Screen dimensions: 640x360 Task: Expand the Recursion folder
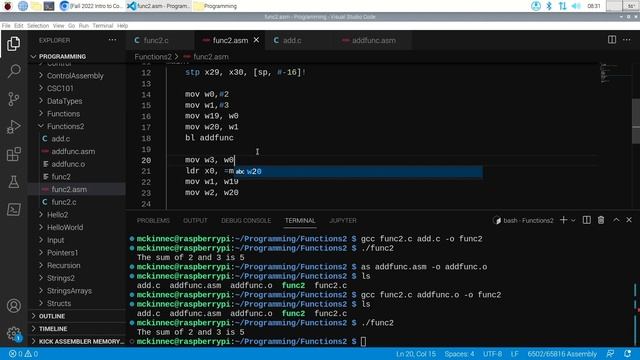pyautogui.click(x=63, y=265)
